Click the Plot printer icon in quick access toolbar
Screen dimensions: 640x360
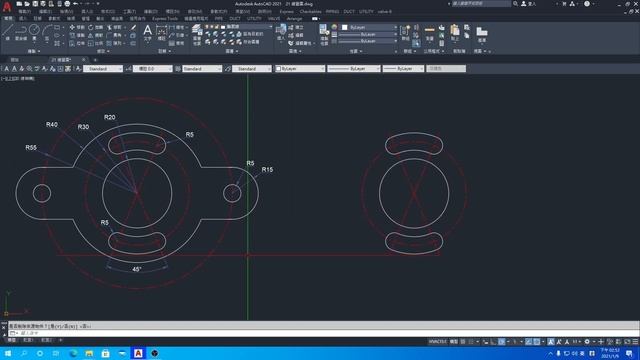click(67, 4)
